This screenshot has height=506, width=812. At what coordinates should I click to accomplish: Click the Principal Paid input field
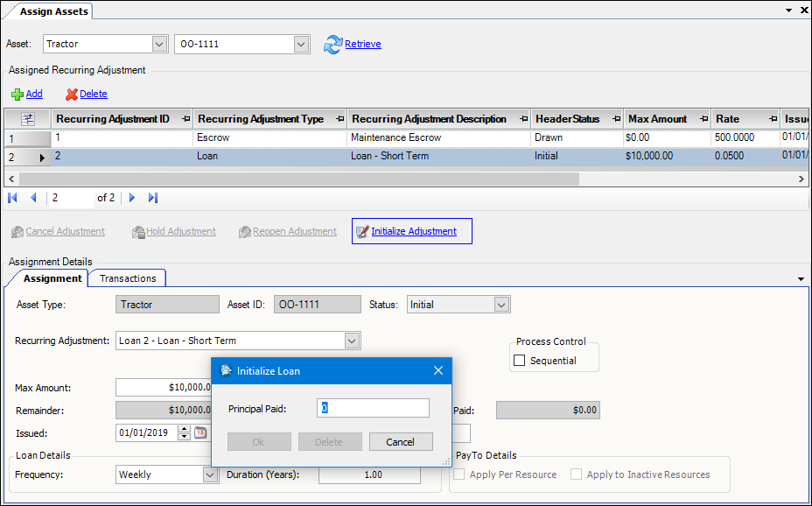click(x=374, y=408)
